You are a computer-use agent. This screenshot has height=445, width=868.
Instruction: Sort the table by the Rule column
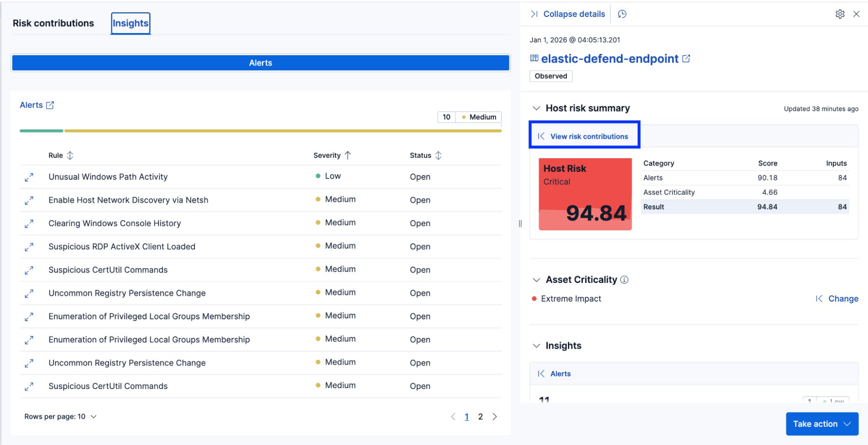coord(61,155)
